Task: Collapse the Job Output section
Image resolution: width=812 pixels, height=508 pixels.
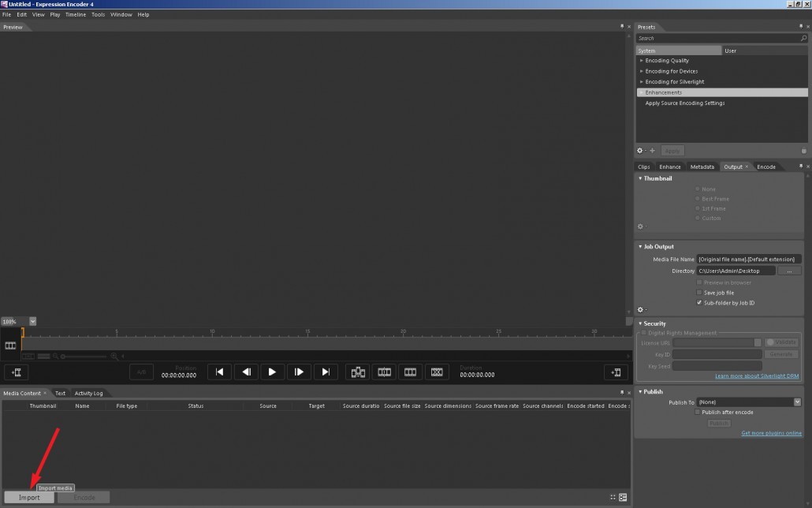Action: pos(640,247)
